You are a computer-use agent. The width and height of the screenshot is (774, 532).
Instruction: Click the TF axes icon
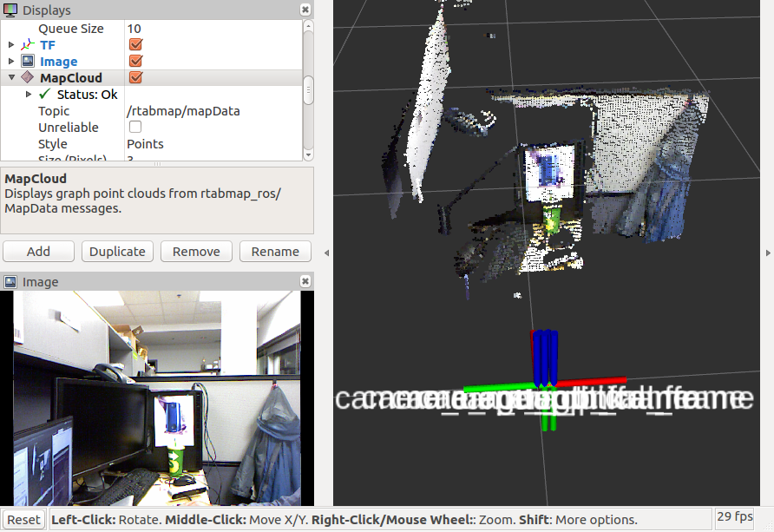pyautogui.click(x=28, y=45)
